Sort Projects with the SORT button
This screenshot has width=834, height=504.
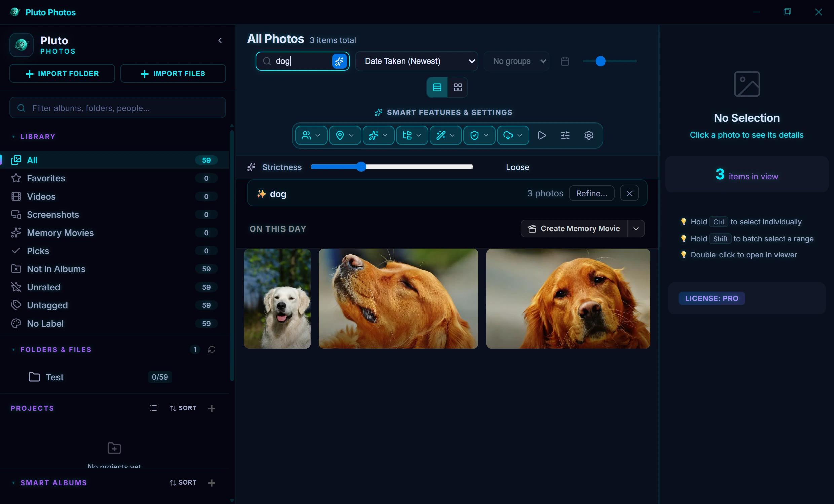tap(183, 408)
